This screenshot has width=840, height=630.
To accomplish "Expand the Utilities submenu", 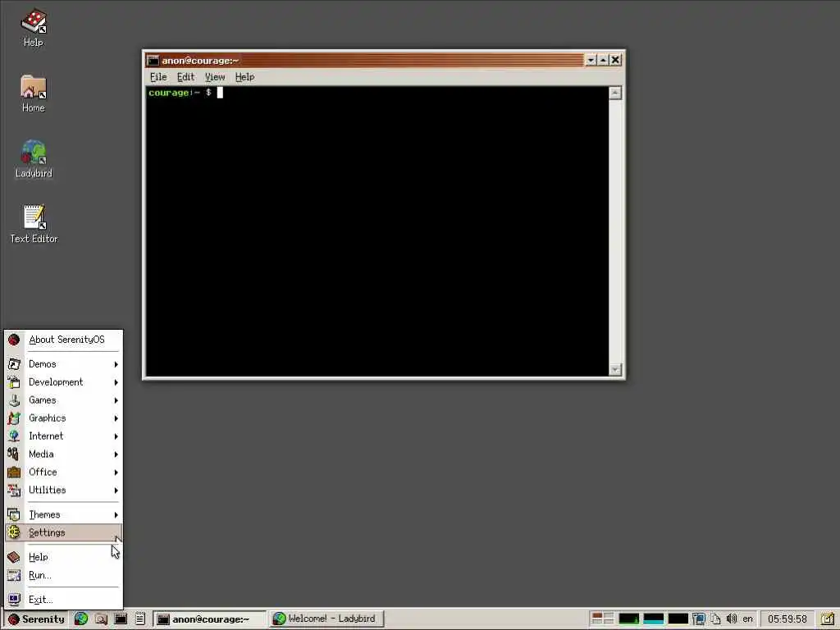I will point(64,491).
